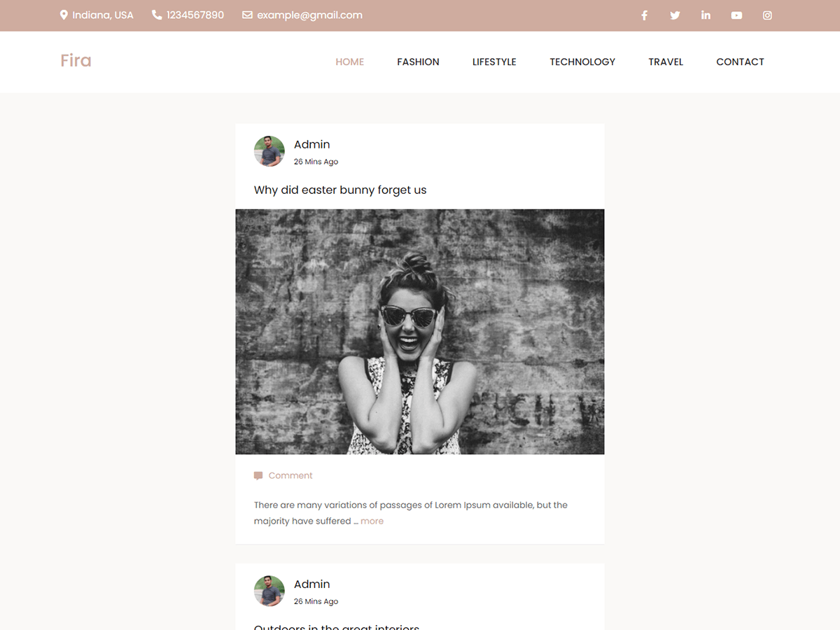Open the YouTube channel icon

pyautogui.click(x=736, y=15)
